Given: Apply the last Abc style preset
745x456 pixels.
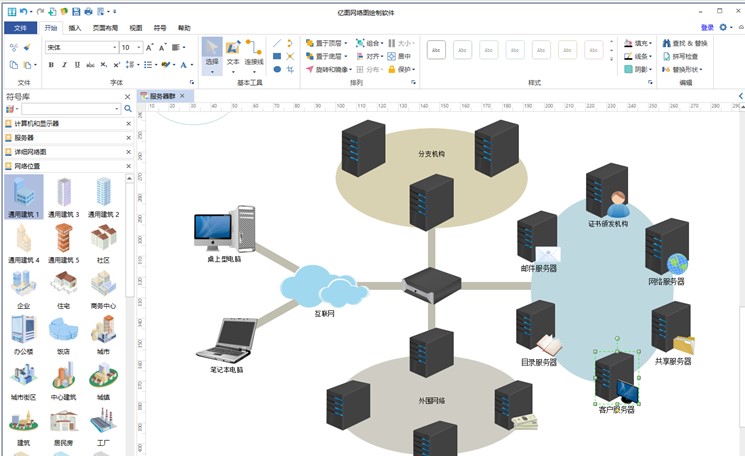Looking at the screenshot, I should [593, 50].
